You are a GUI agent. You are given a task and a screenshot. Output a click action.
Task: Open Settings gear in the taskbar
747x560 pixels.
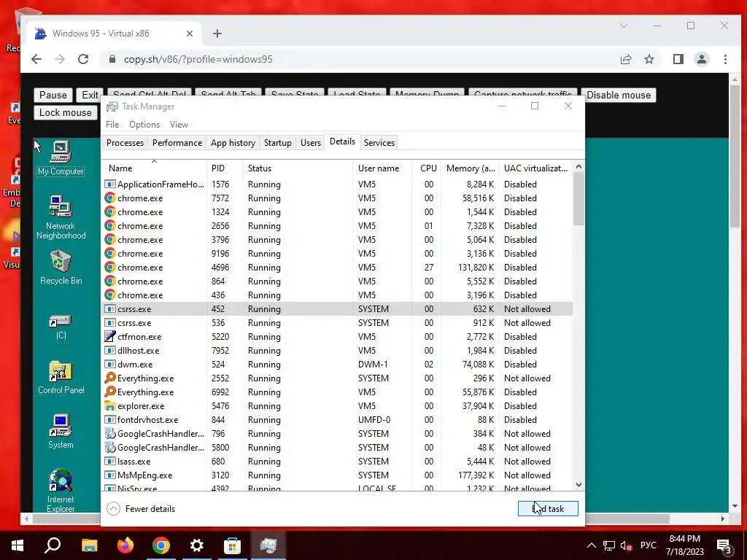coord(196,545)
